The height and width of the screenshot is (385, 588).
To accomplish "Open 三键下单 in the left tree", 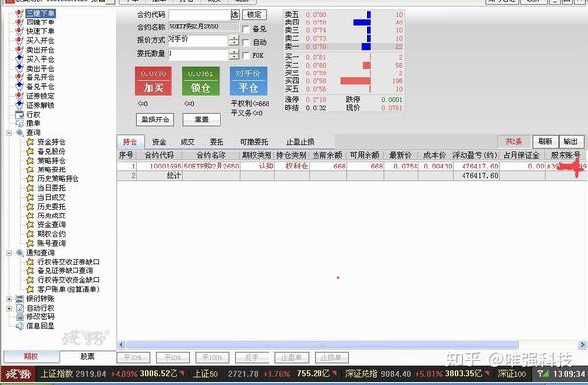I will 40,13.
